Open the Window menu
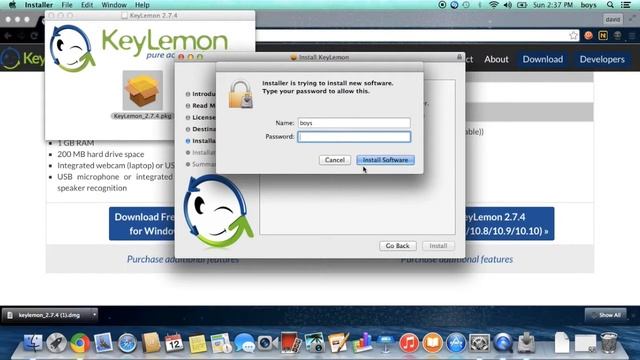The width and height of the screenshot is (640, 360). 114,5
